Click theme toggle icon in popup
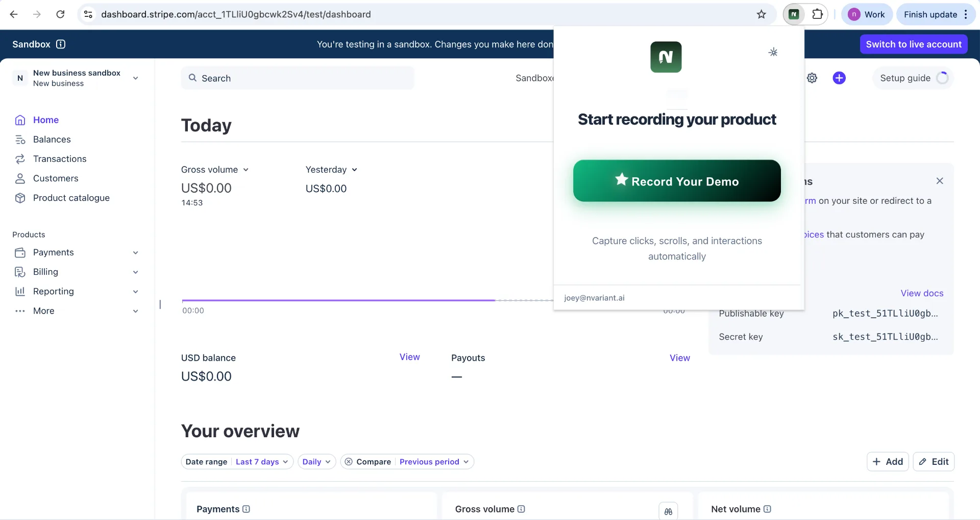The height and width of the screenshot is (520, 980). [773, 52]
